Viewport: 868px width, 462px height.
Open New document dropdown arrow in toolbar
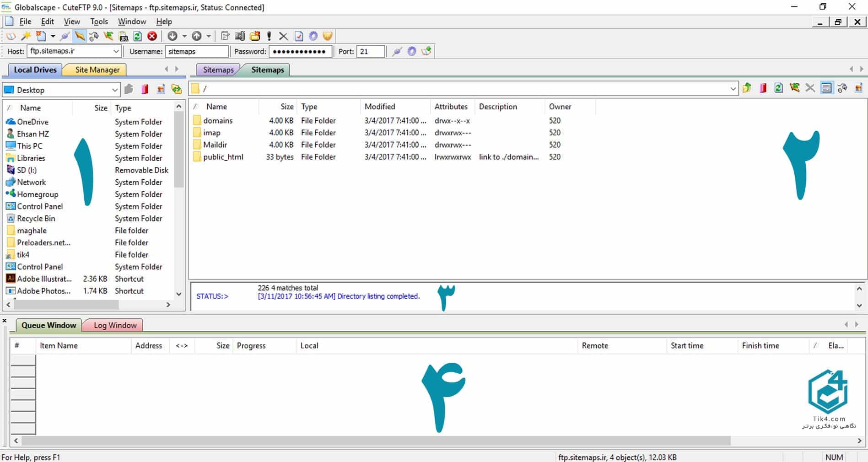coord(53,36)
